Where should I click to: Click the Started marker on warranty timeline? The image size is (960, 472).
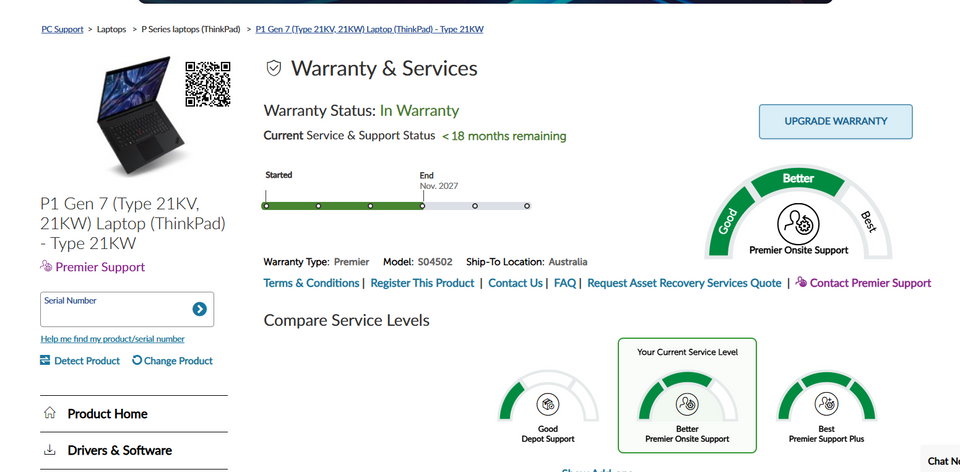point(266,206)
